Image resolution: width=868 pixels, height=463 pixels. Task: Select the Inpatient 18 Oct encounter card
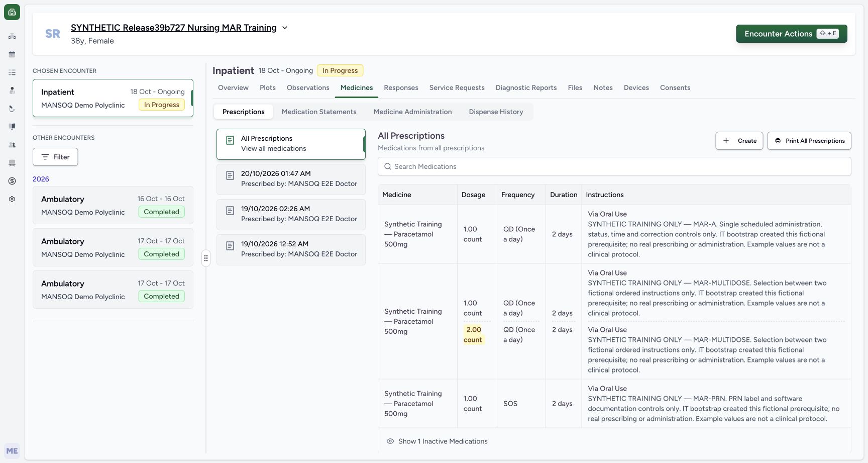(x=113, y=98)
